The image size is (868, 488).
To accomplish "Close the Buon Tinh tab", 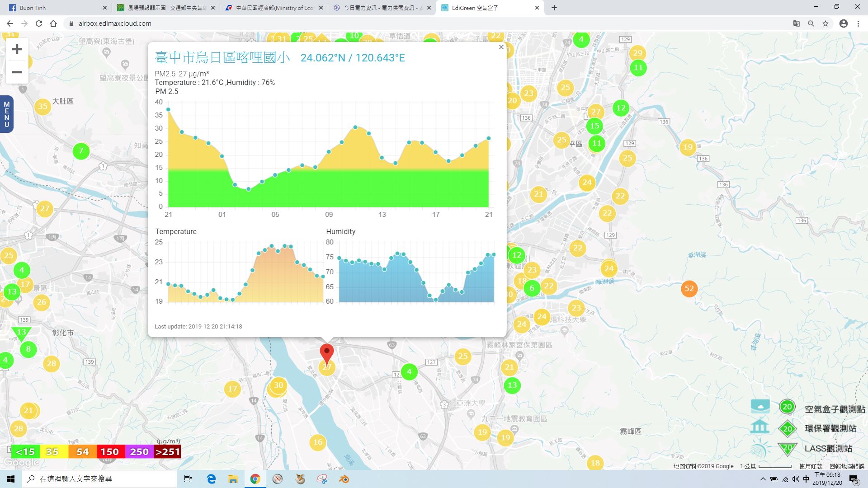I will [105, 8].
